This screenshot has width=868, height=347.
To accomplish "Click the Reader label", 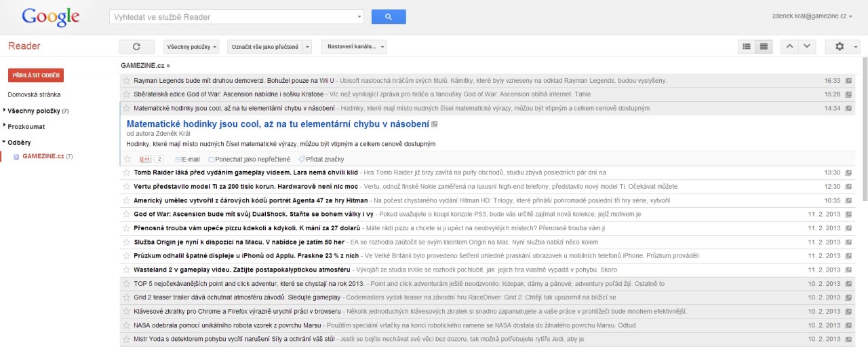I will point(24,46).
